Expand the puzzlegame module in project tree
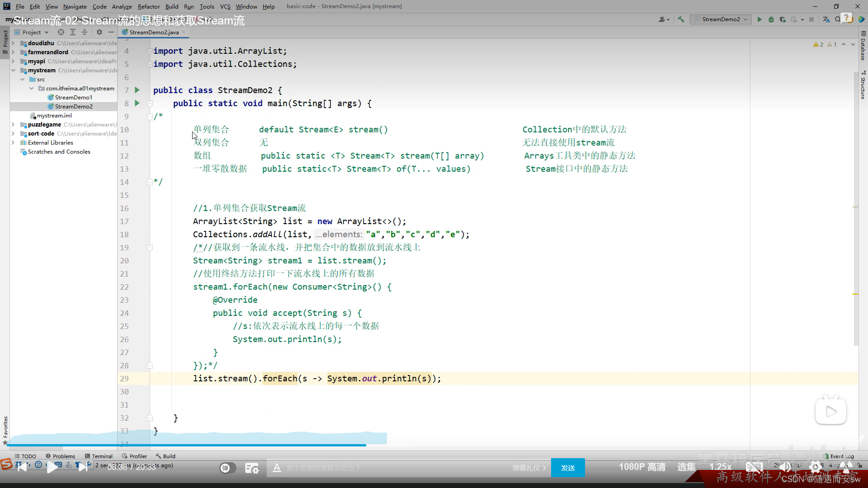The image size is (868, 488). (x=13, y=125)
